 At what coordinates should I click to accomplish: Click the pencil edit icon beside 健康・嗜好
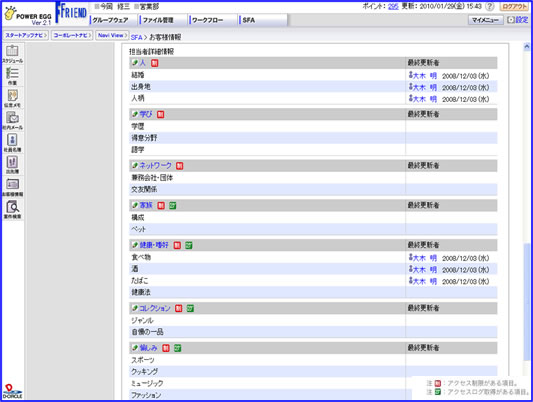[135, 245]
